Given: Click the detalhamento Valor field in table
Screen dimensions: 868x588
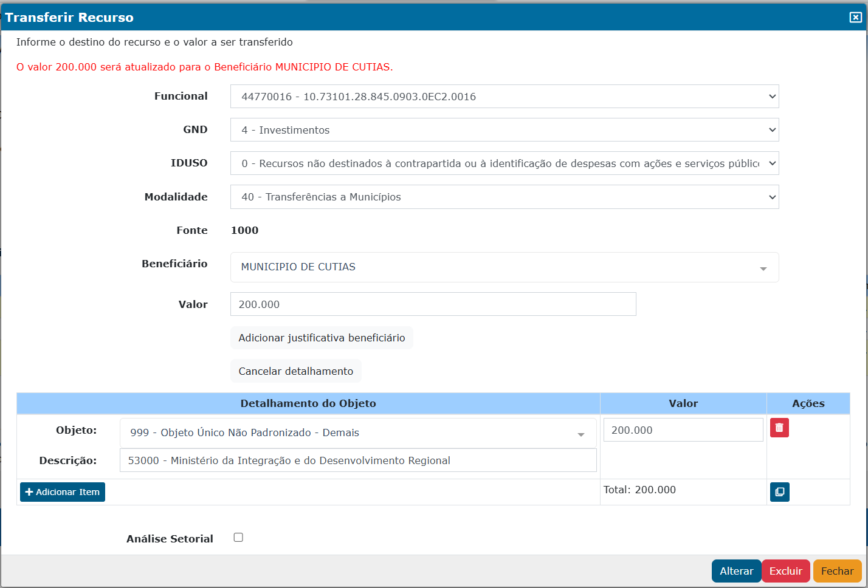Looking at the screenshot, I should (x=683, y=430).
